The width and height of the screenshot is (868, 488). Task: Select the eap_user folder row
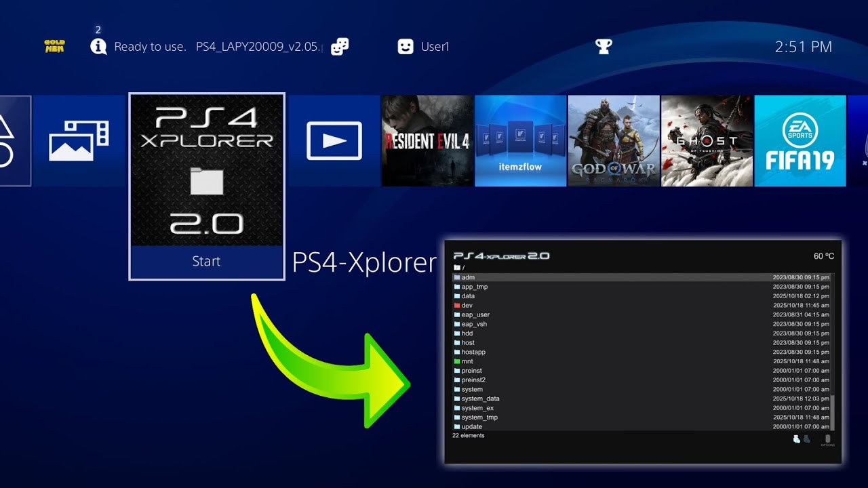pos(641,314)
